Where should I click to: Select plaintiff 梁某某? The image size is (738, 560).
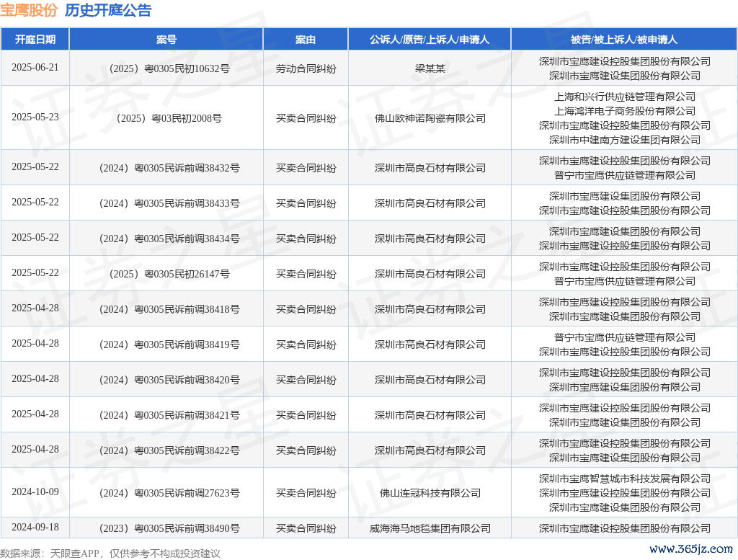(x=430, y=68)
